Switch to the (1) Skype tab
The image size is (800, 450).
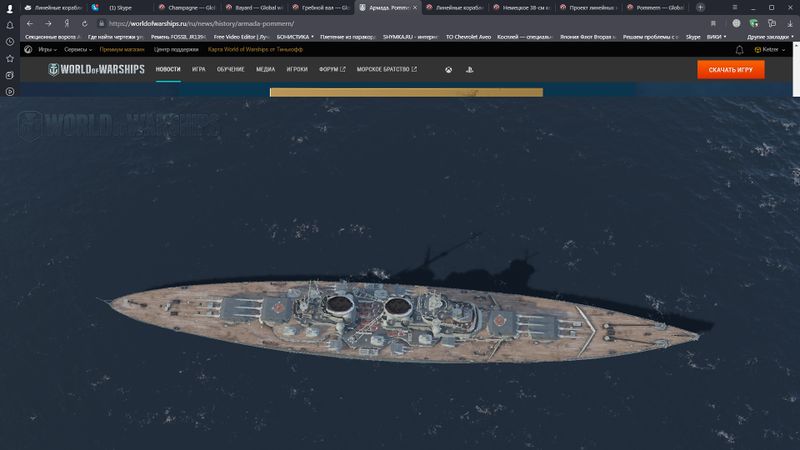pyautogui.click(x=120, y=8)
